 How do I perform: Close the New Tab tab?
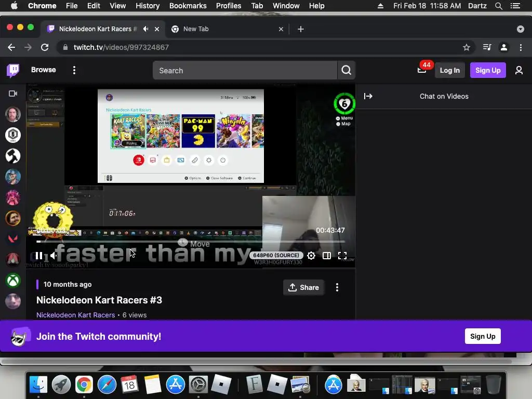(x=281, y=29)
